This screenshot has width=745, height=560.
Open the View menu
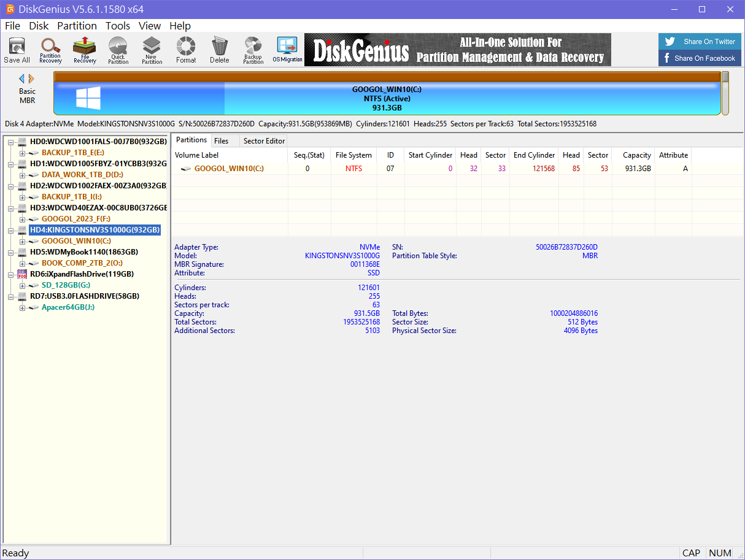(x=150, y=26)
